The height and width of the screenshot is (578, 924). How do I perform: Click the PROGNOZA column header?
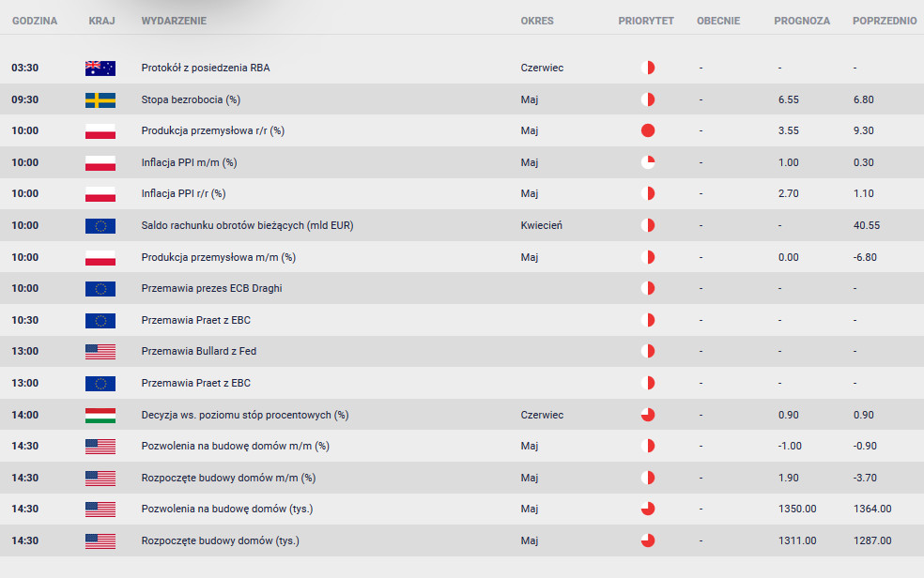(802, 21)
